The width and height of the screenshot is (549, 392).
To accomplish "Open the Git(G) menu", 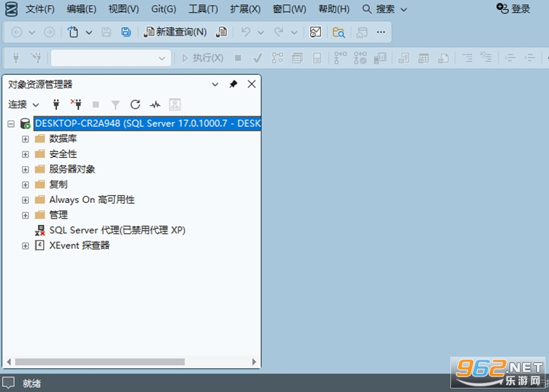I will [164, 9].
